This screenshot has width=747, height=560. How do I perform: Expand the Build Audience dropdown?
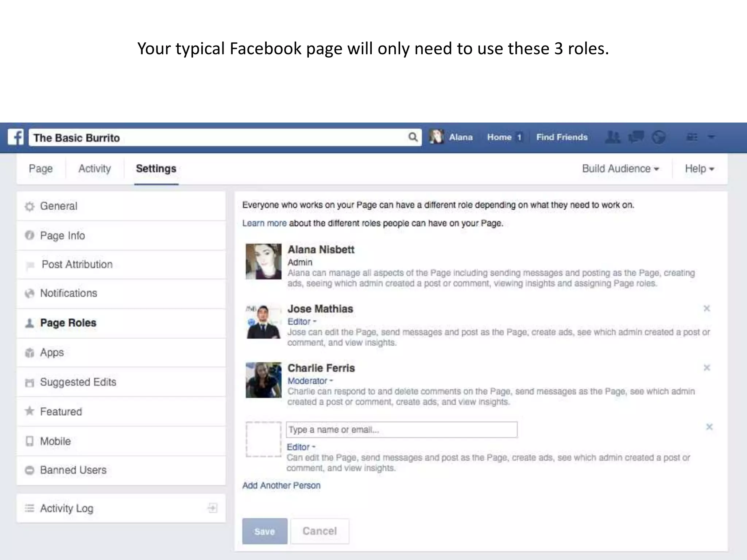tap(620, 168)
